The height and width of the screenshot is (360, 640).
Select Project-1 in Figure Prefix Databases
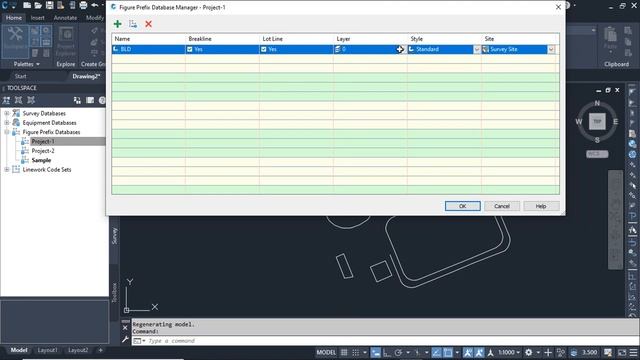(x=43, y=142)
